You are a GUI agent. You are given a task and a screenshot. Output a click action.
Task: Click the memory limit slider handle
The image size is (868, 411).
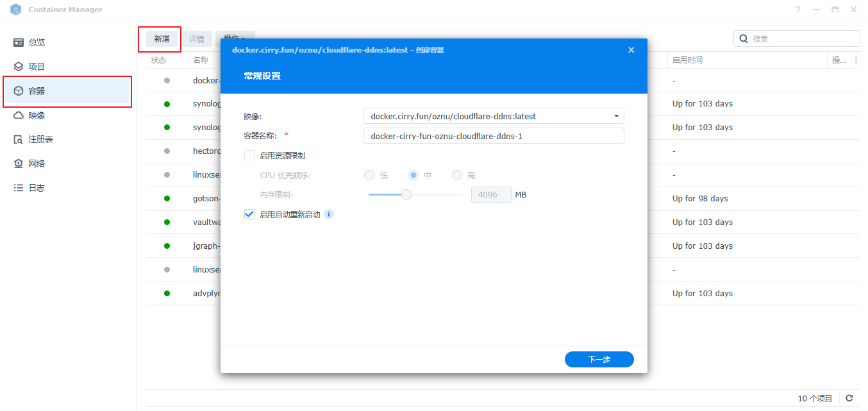click(406, 194)
